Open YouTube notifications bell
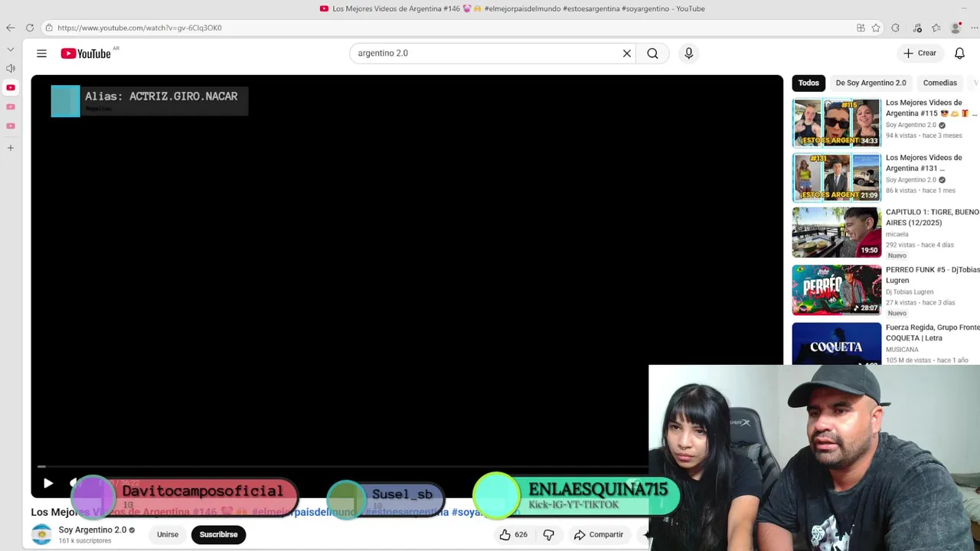 tap(959, 53)
